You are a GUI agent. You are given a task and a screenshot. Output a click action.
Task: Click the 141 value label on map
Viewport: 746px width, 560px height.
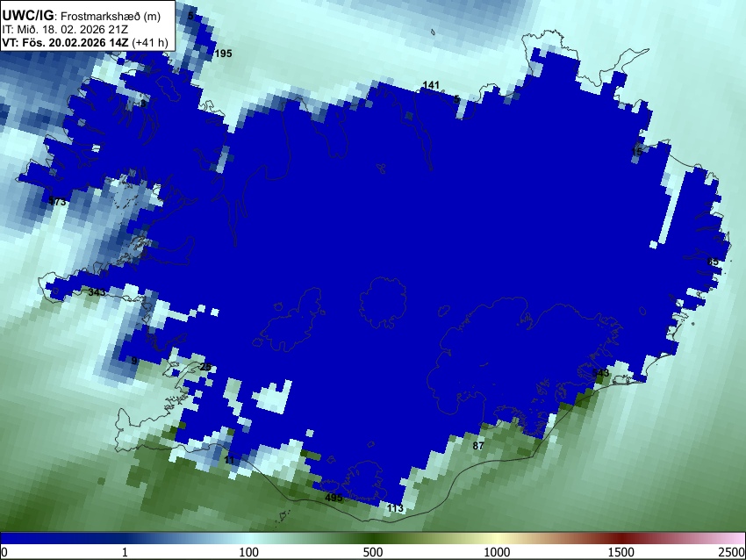coord(431,84)
